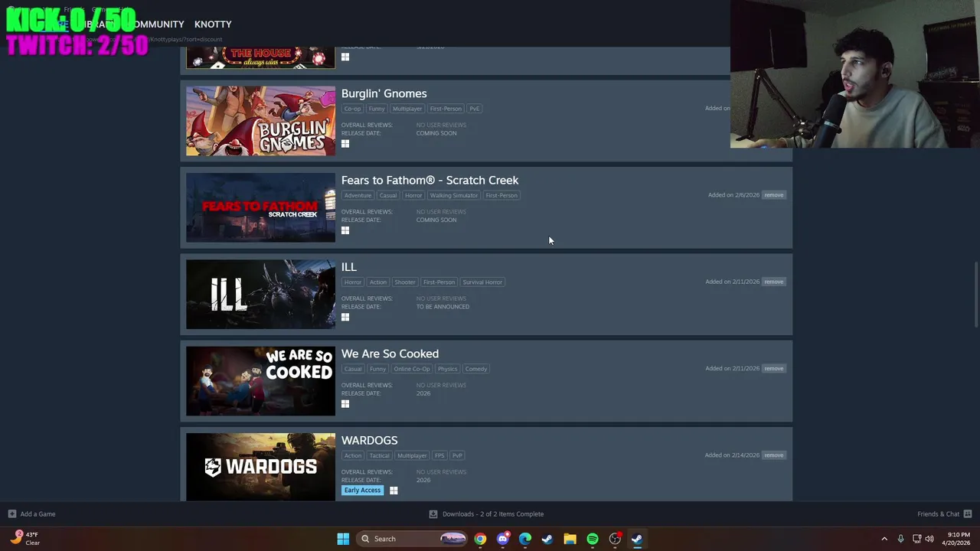Click the Survival Horror tag on ILL
Screen dimensions: 980x551
click(482, 282)
